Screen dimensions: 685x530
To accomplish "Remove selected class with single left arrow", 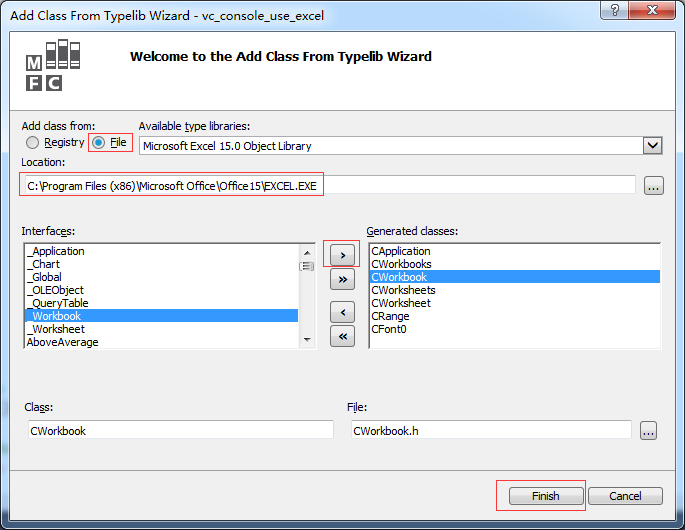I will [342, 312].
